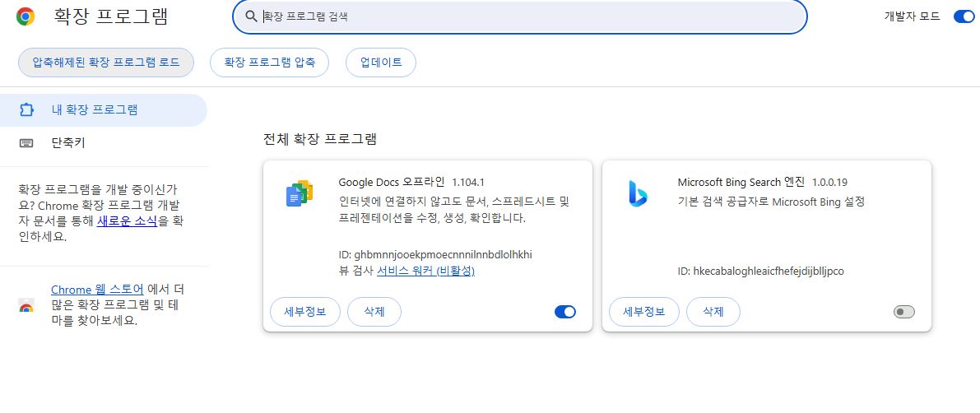Image resolution: width=980 pixels, height=413 pixels.
Task: Click the Google Docs 오프라인 title text
Action: tap(391, 182)
